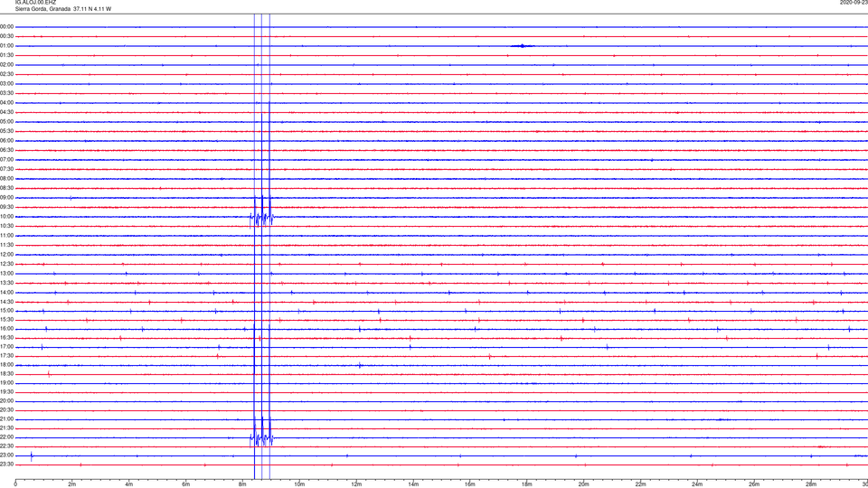Select the 10:00 trace time label
The height and width of the screenshot is (488, 868).
(7, 217)
